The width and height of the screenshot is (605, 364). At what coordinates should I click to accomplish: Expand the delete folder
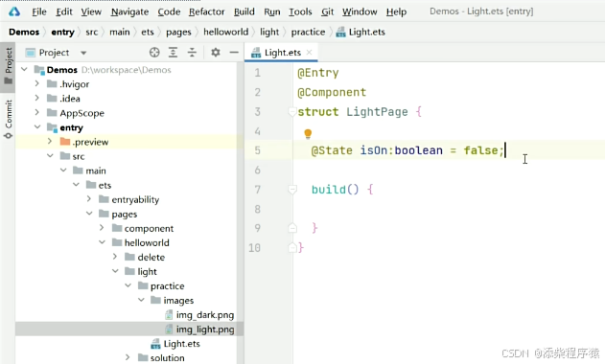(x=115, y=257)
